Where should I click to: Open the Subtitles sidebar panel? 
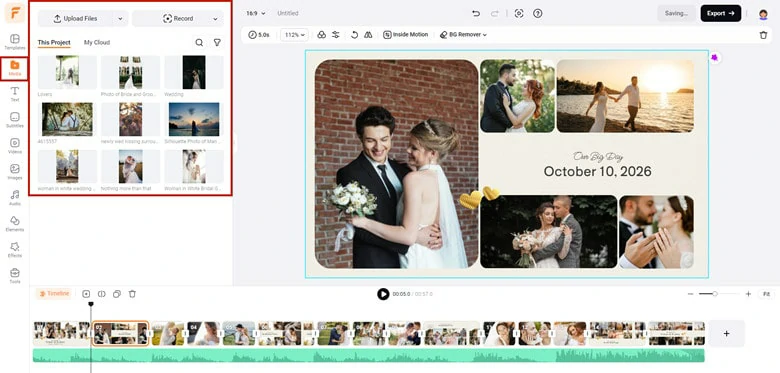14,120
